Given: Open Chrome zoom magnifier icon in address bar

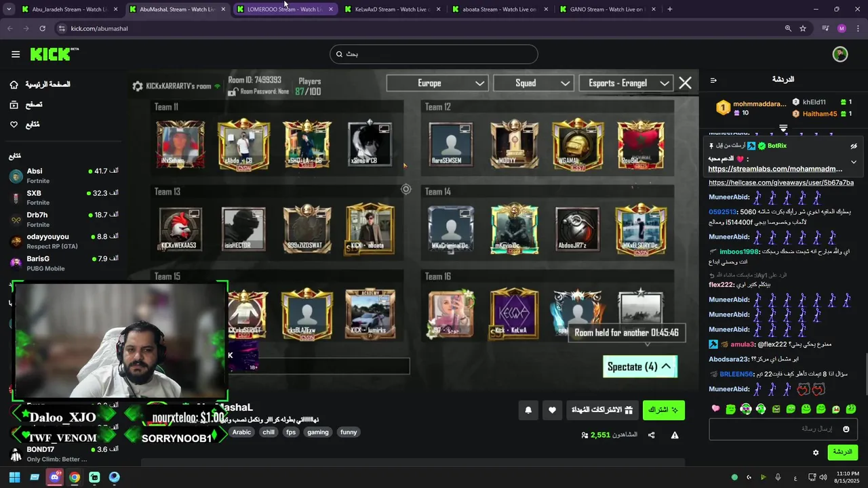Looking at the screenshot, I should click(788, 28).
